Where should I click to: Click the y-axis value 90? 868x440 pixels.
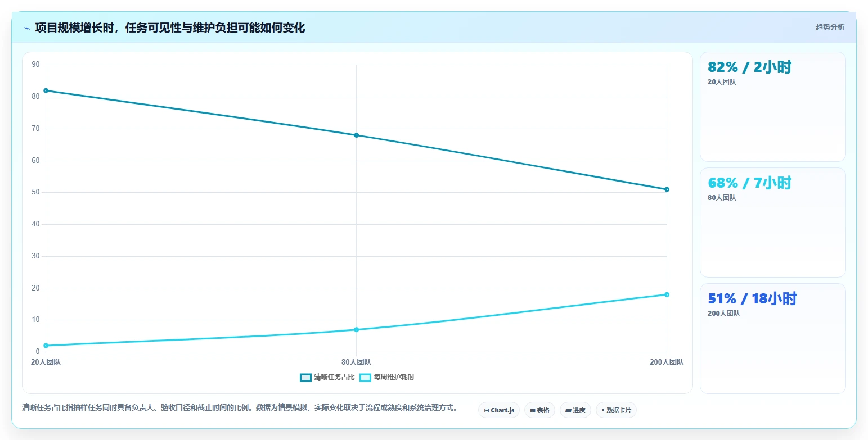(36, 65)
